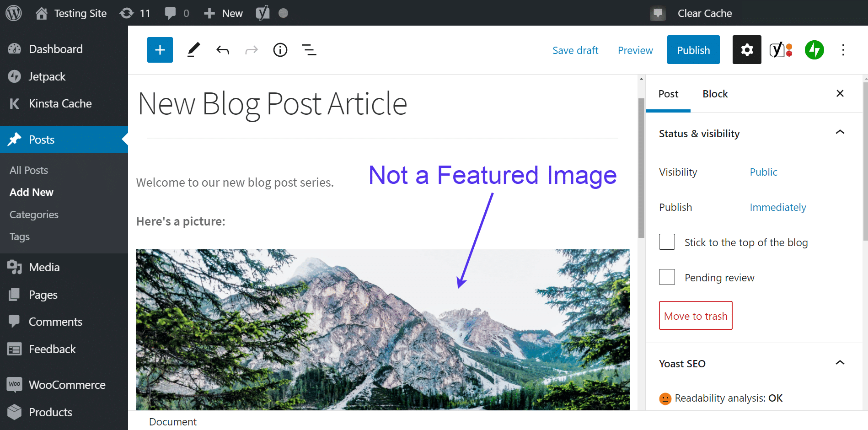
Task: Click Move to trash
Action: [x=695, y=315]
